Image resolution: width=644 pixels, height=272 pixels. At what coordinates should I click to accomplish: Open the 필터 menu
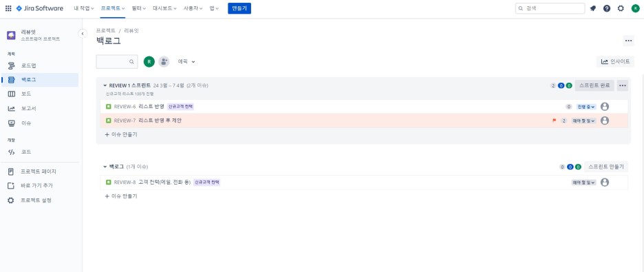[139, 8]
